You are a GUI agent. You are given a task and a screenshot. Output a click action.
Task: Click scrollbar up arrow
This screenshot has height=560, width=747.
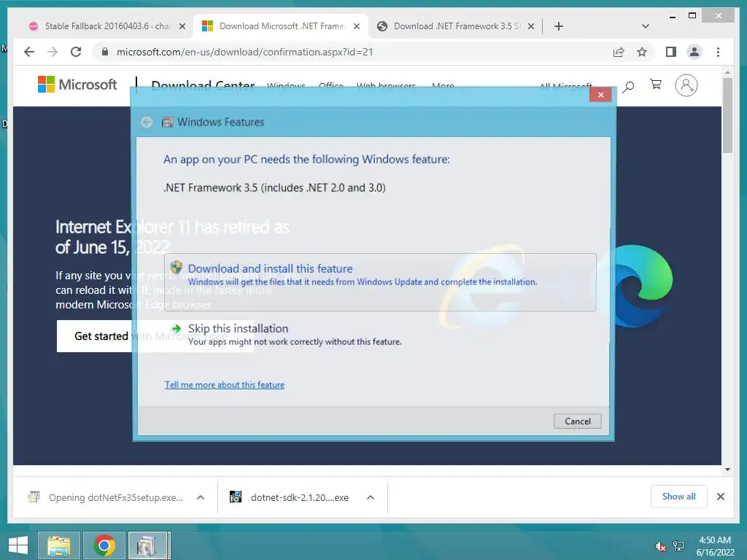tap(727, 72)
